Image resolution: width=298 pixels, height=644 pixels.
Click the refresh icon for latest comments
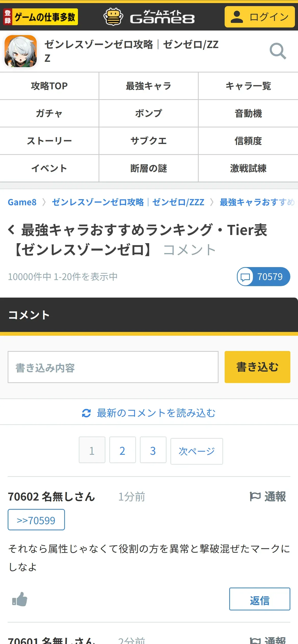[86, 413]
